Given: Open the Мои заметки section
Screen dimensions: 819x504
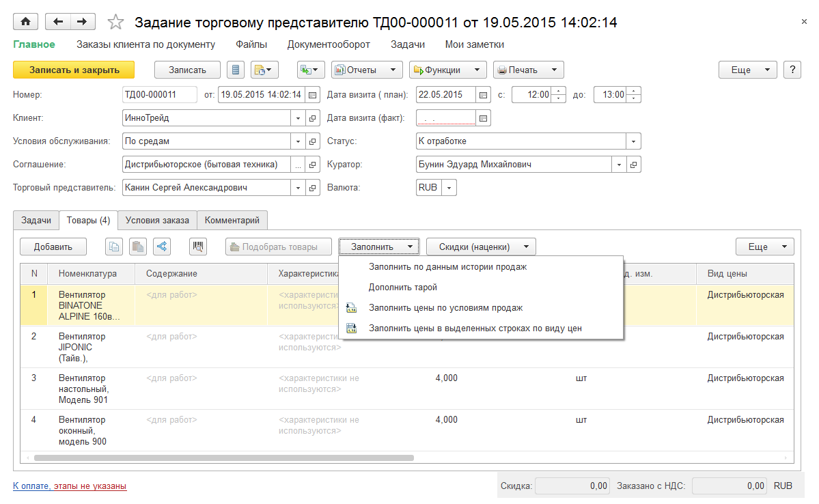Looking at the screenshot, I should [474, 44].
